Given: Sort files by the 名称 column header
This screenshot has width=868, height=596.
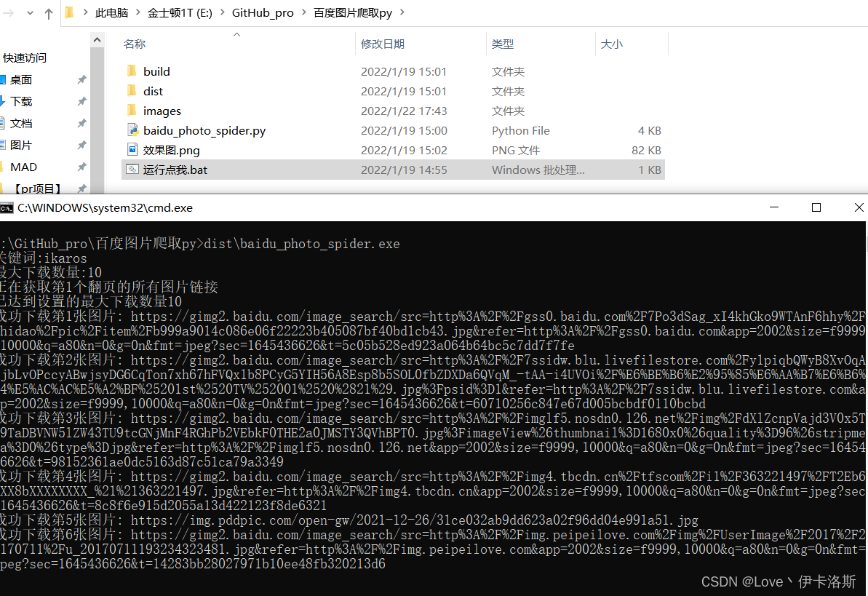Looking at the screenshot, I should point(135,44).
